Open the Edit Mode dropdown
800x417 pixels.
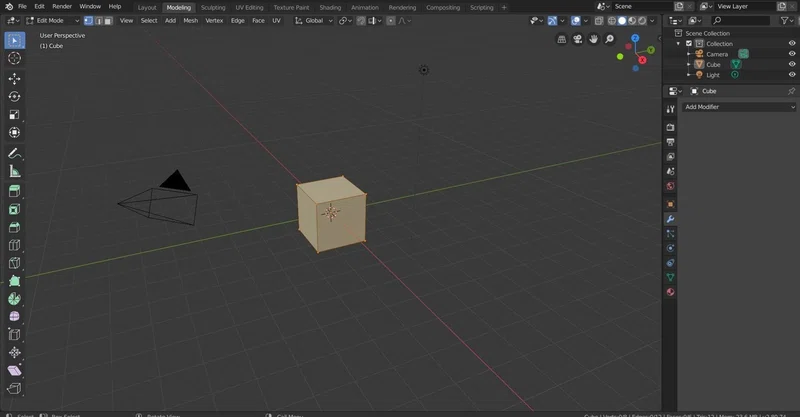tap(53, 21)
